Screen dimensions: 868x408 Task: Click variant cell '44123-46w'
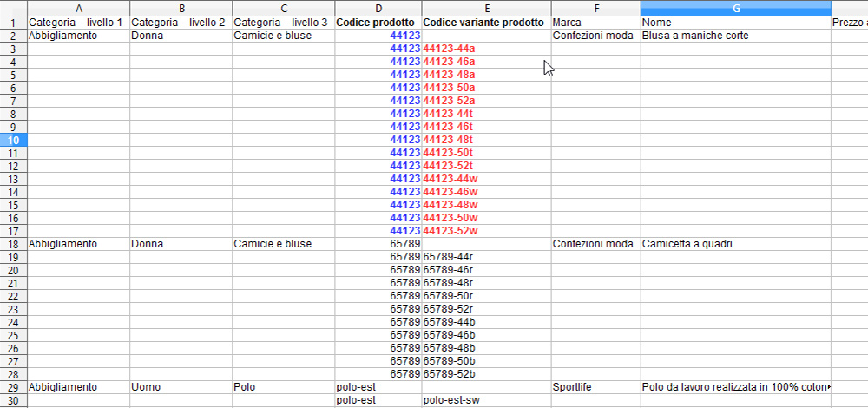point(486,192)
